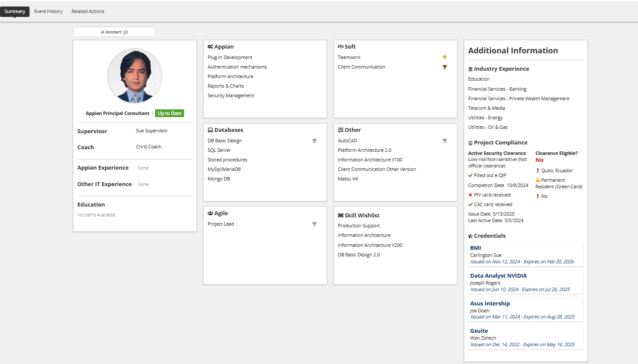The width and height of the screenshot is (638, 364).
Task: Click Chris Coach name
Action: 149,147
